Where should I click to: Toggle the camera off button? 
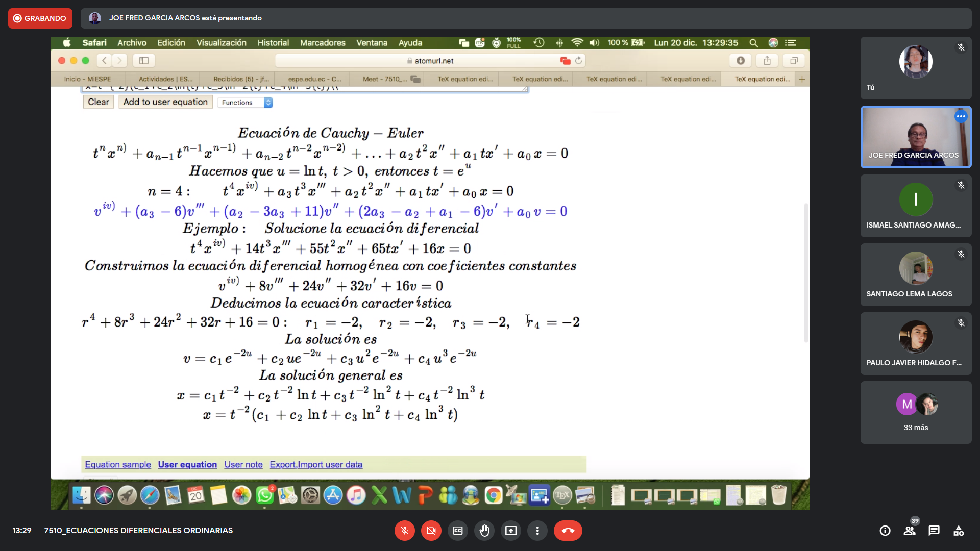pyautogui.click(x=431, y=531)
